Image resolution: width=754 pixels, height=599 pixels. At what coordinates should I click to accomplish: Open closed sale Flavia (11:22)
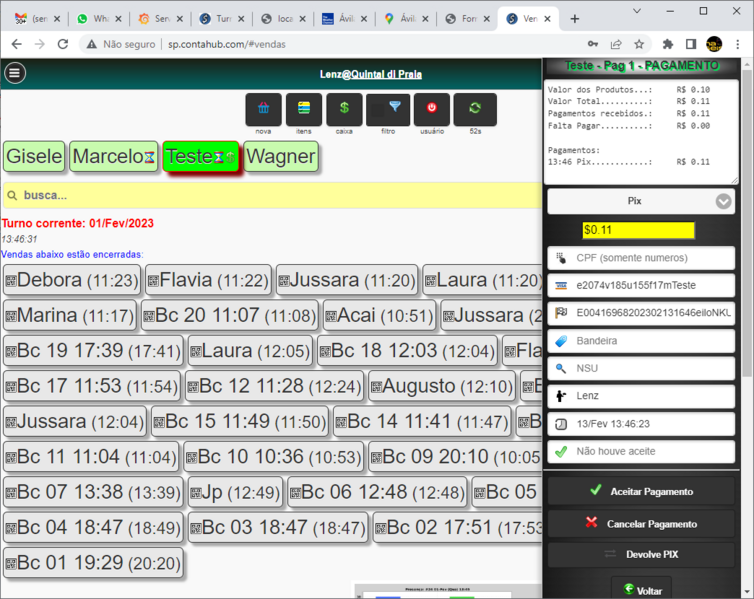[208, 280]
